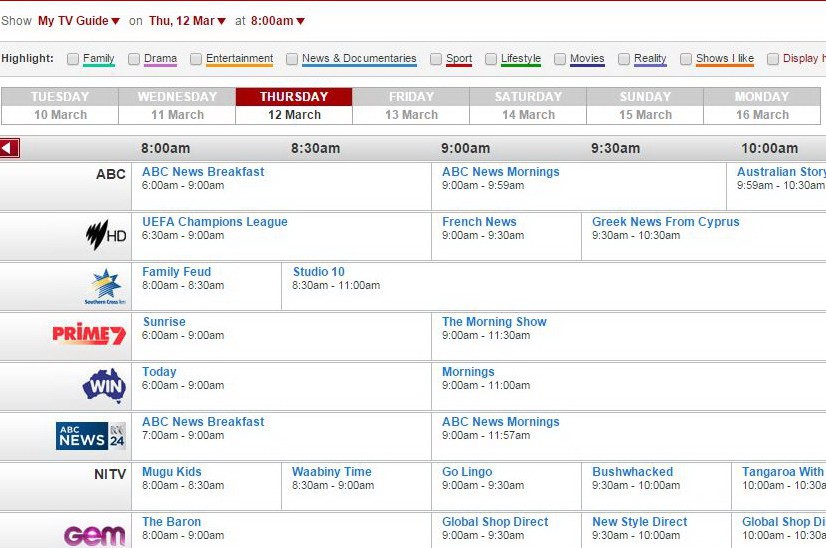Tick the Display checkbox at far right
Image resolution: width=826 pixels, height=548 pixels.
pos(773,59)
